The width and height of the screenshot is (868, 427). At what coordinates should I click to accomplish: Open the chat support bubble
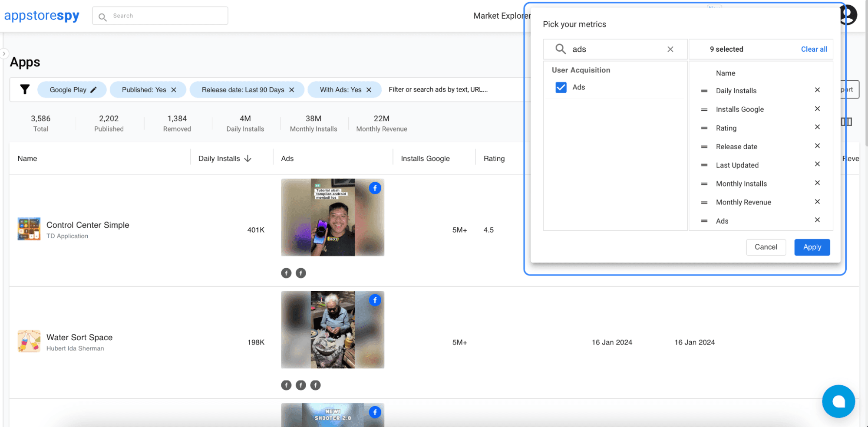click(x=838, y=401)
